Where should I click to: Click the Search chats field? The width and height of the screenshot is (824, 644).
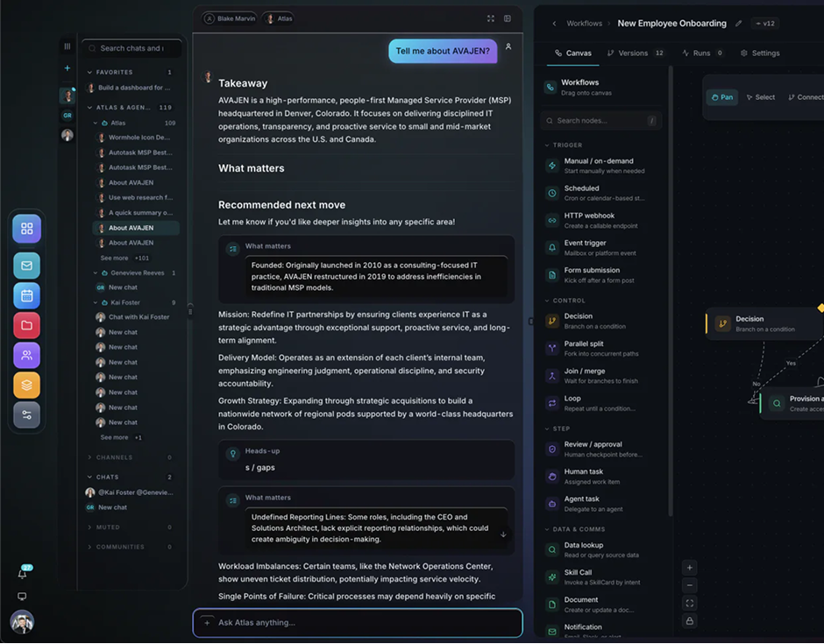(131, 48)
